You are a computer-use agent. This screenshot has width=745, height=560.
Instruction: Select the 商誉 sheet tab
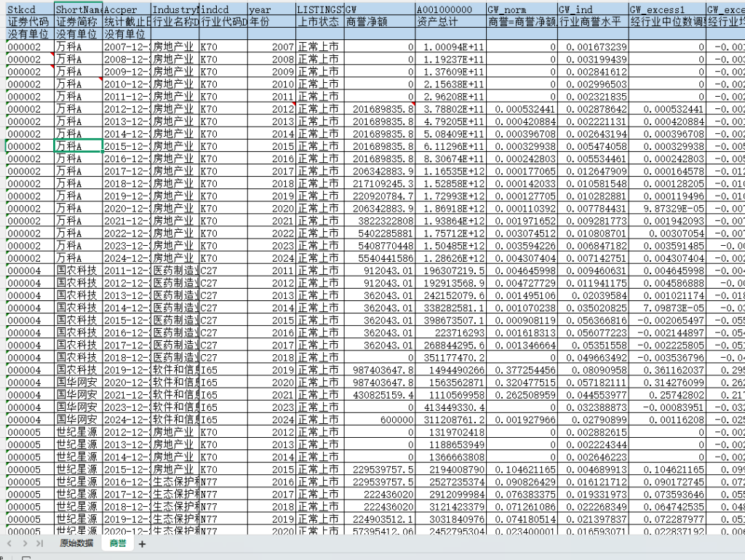pos(118,543)
